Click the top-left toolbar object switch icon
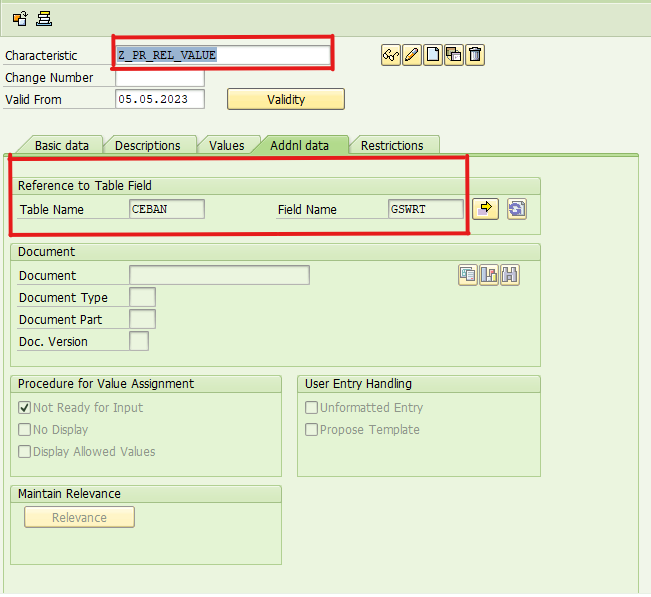The width and height of the screenshot is (651, 597). 20,19
